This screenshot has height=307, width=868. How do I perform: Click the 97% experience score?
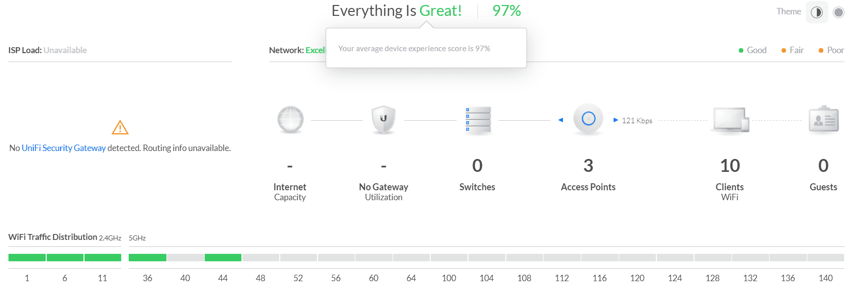click(x=507, y=10)
